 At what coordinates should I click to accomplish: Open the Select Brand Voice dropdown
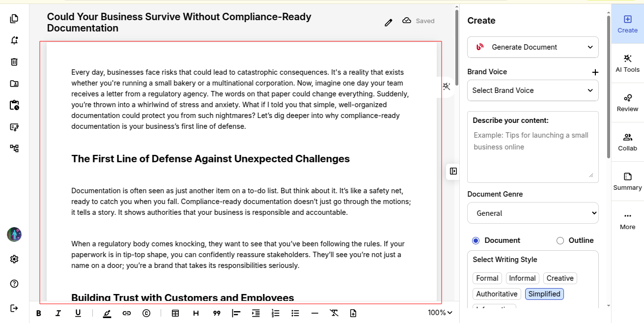(532, 90)
